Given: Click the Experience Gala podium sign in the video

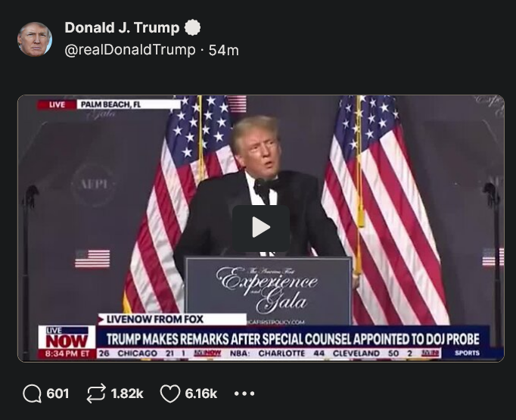Looking at the screenshot, I should click(268, 291).
